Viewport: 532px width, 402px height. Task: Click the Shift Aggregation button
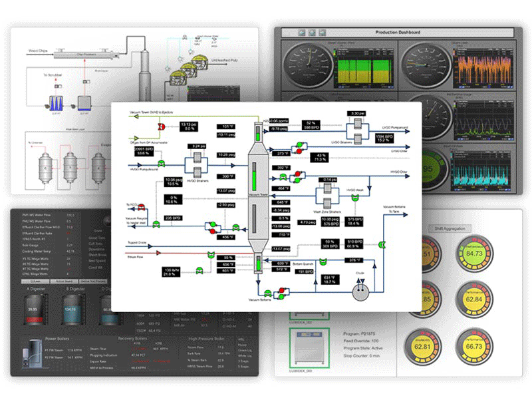pos(450,228)
